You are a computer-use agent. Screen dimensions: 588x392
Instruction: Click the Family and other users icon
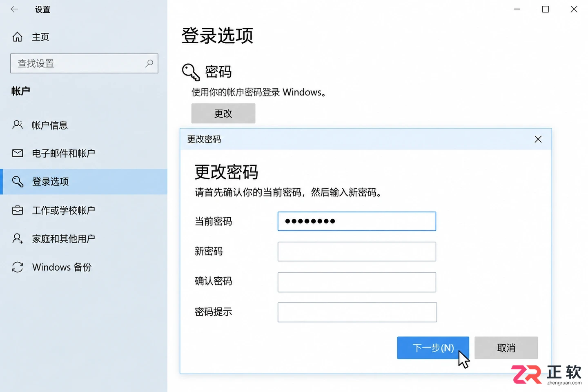point(18,238)
